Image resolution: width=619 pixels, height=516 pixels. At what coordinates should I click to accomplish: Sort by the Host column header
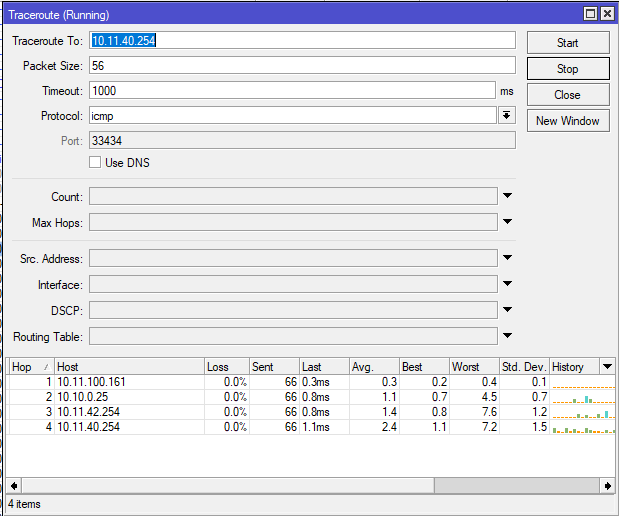point(129,367)
